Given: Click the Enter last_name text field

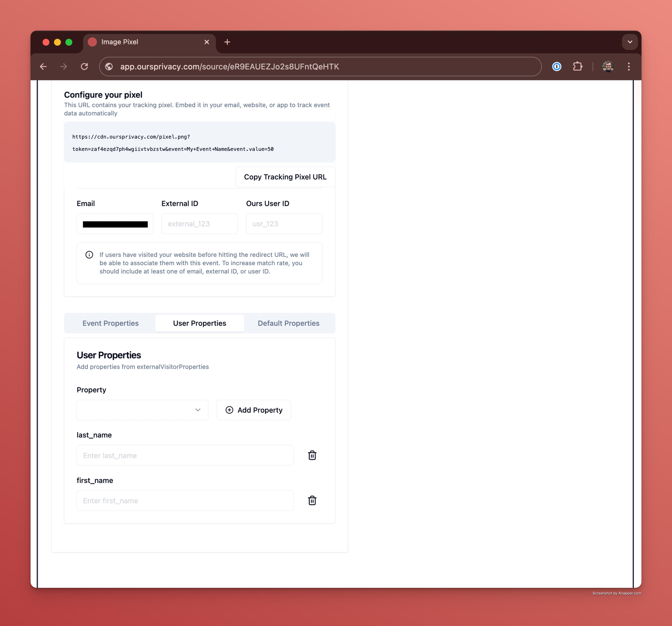Looking at the screenshot, I should coord(185,455).
